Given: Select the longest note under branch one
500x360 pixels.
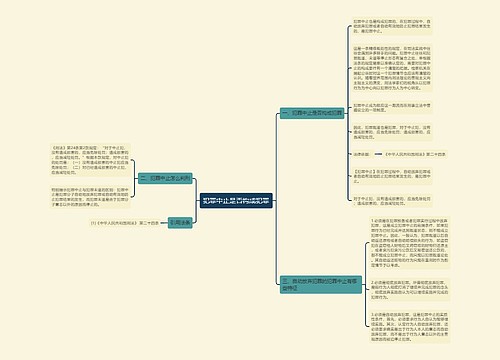Looking at the screenshot, I should point(392,68).
